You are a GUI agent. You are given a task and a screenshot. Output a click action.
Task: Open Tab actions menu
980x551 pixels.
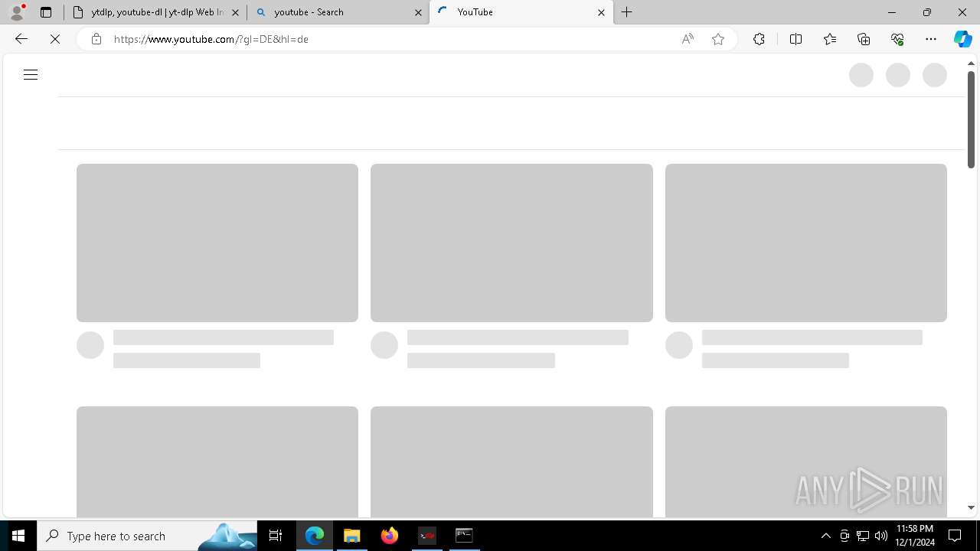[x=46, y=12]
